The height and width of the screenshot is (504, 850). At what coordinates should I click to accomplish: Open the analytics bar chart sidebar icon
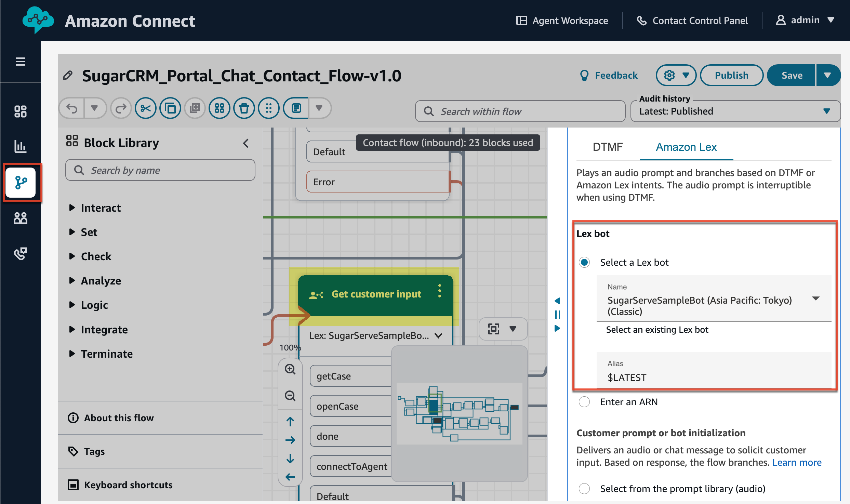[x=21, y=146]
